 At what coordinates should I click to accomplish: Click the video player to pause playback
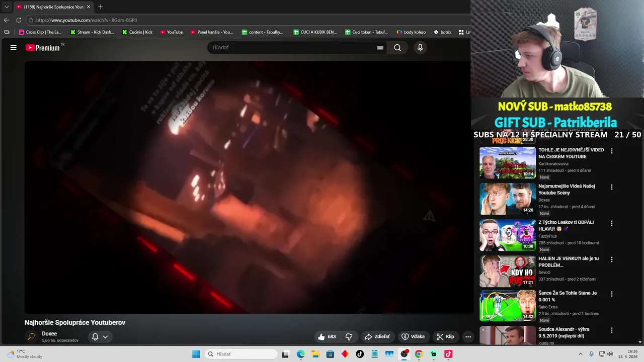249,187
